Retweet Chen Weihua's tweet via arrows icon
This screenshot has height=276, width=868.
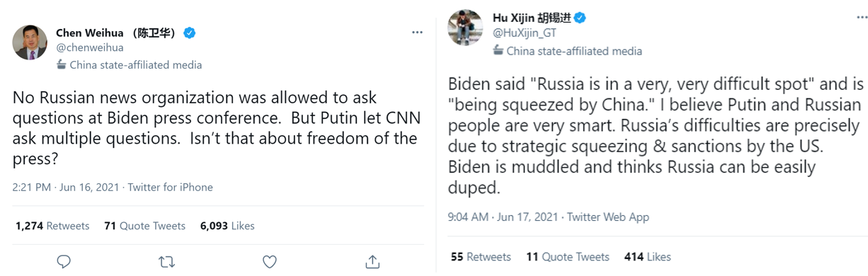166,262
